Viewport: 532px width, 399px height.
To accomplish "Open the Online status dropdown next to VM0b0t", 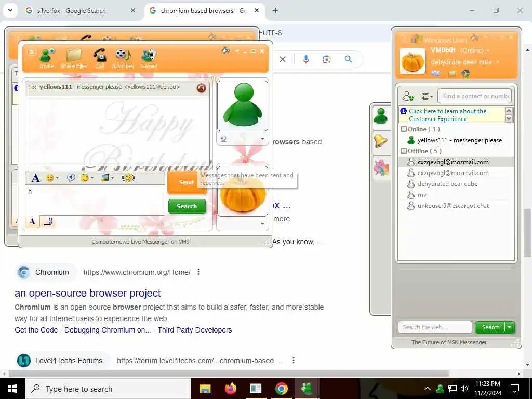I will click(x=488, y=51).
